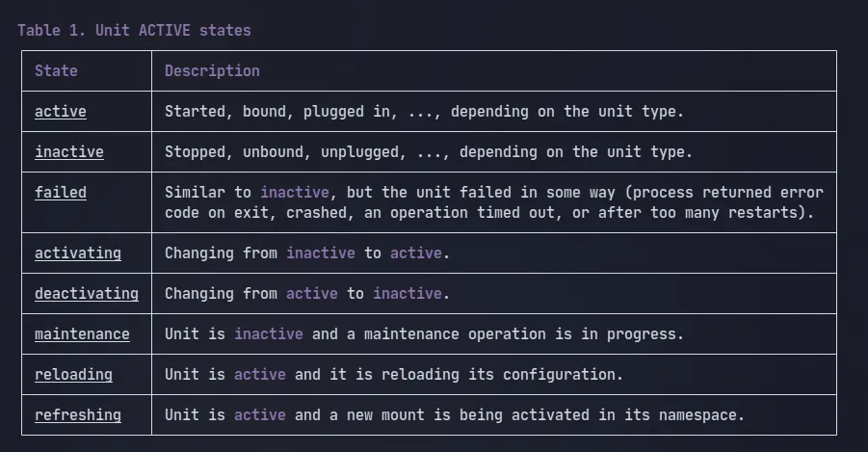The image size is (868, 452).
Task: Open the underlined "inactive" state link
Action: [68, 152]
